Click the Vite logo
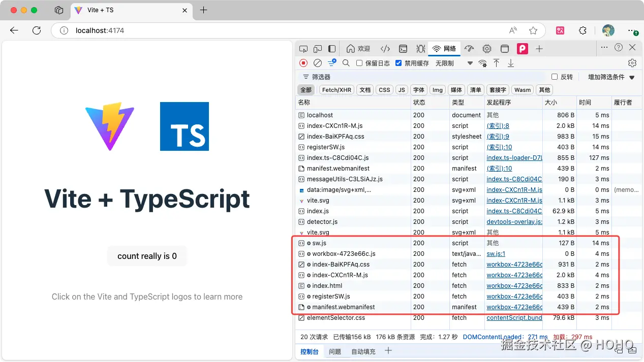Image resolution: width=644 pixels, height=362 pixels. [110, 126]
